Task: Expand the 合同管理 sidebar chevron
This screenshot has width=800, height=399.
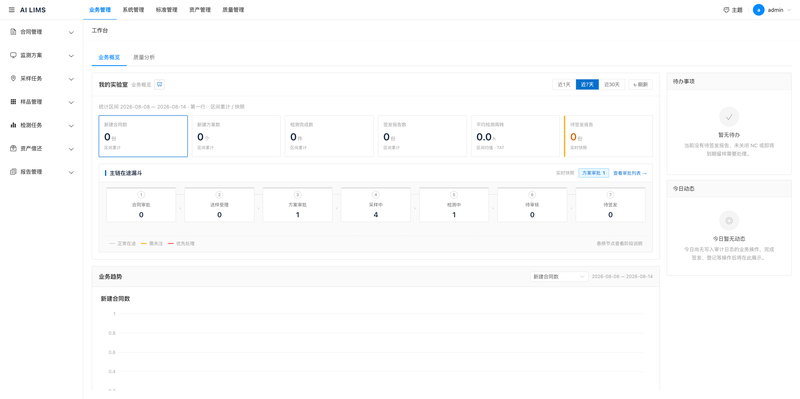Action: point(71,32)
